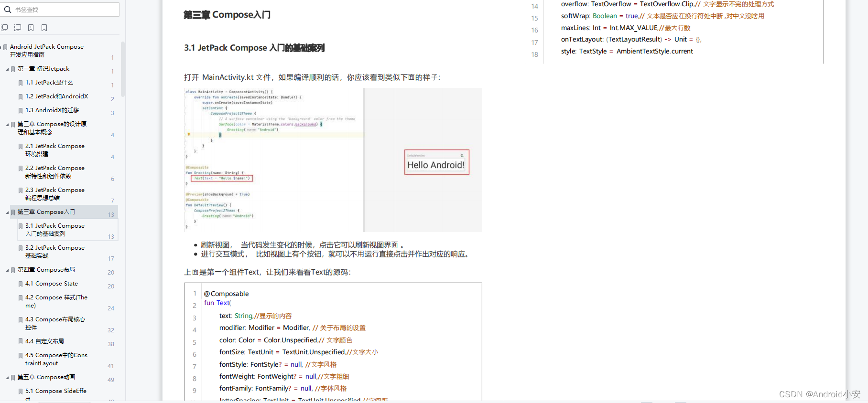Select 第四章 Compose布局 bookmark
868x403 pixels.
(46, 270)
